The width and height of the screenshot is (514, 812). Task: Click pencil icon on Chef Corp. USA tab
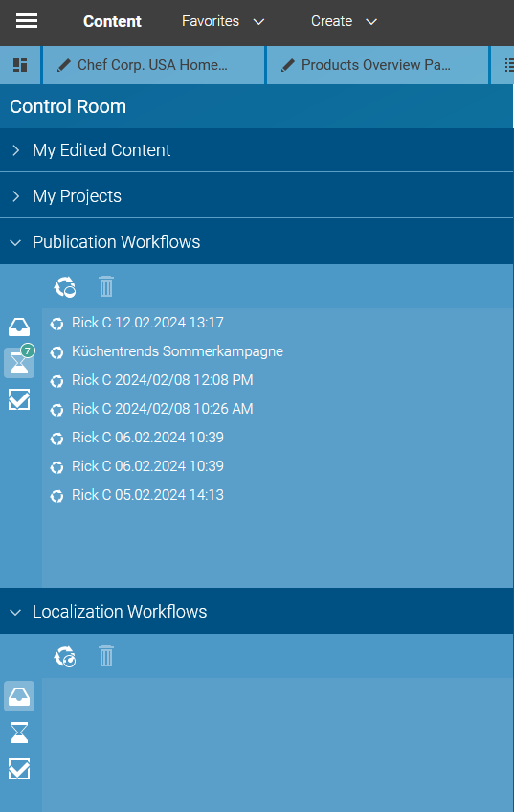click(x=64, y=65)
